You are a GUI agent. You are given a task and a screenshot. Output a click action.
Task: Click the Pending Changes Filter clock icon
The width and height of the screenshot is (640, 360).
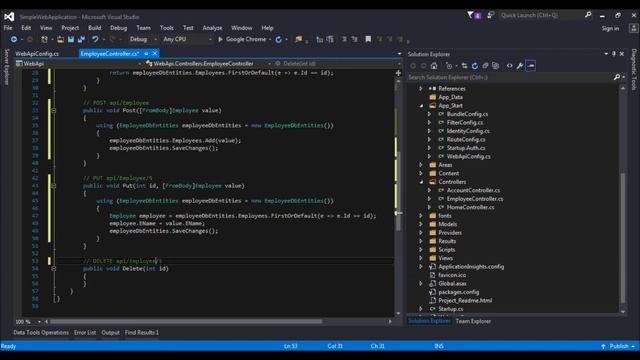point(449,66)
